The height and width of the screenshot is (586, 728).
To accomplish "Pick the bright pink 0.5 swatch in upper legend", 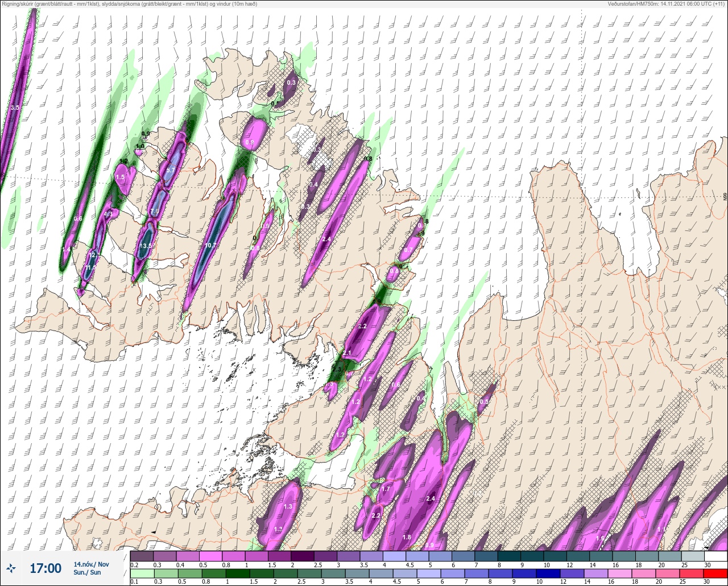I will click(x=210, y=556).
